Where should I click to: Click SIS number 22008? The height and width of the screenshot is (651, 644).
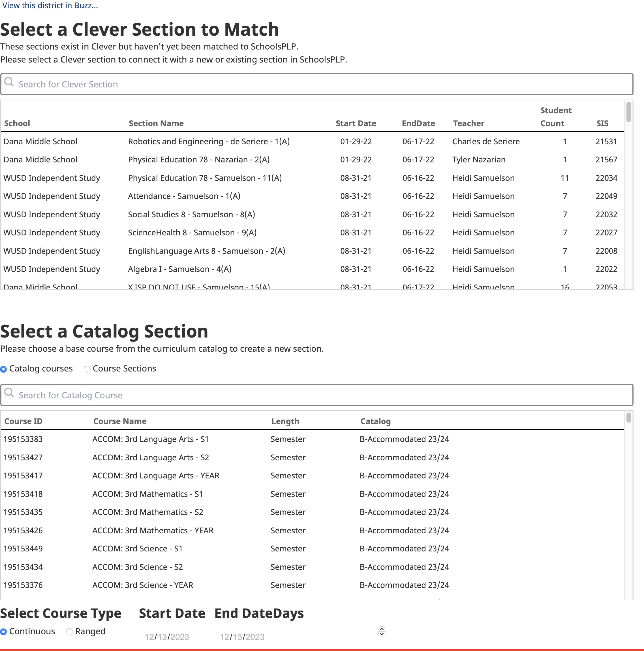tap(606, 251)
